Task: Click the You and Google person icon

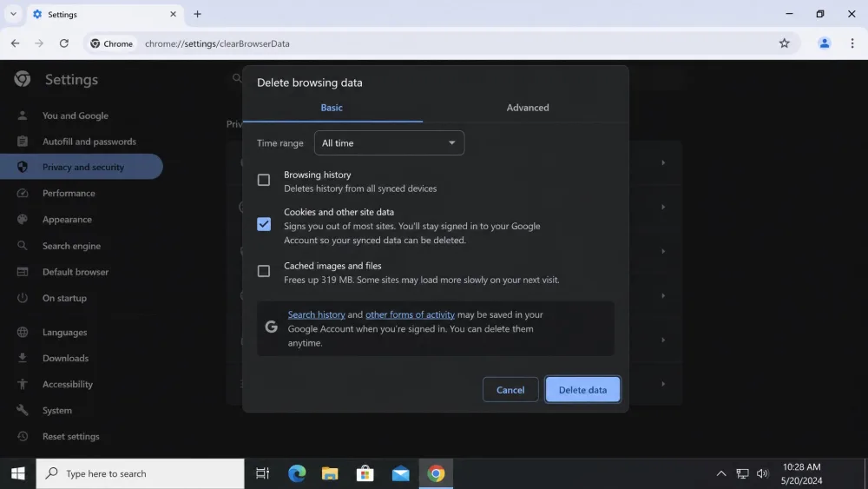Action: (x=23, y=116)
